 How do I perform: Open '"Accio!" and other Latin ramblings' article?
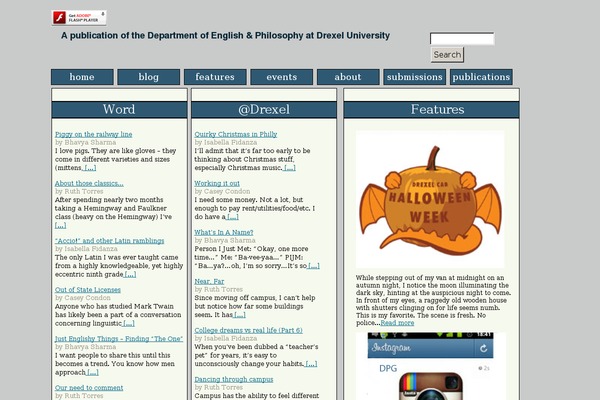click(x=109, y=241)
